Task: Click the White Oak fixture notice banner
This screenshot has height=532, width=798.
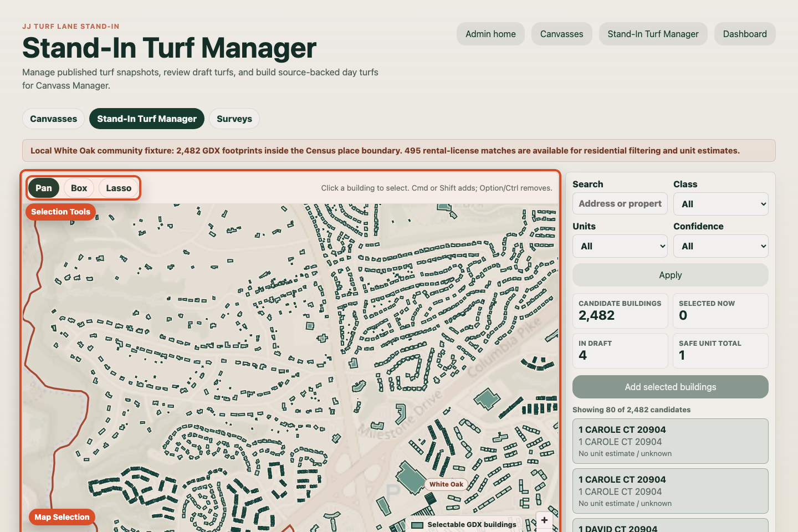Action: [399, 151]
